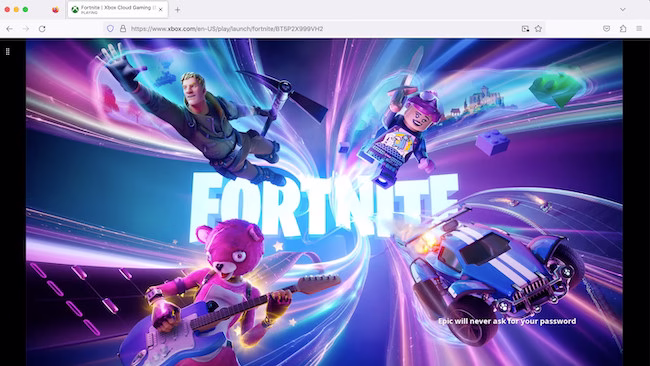The image size is (650, 366).
Task: Open the Xbox stream menu grip icon
Action: (x=7, y=51)
